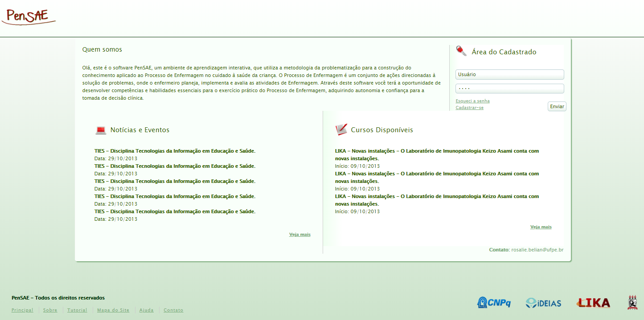Focus the Usuário input field

pos(509,75)
